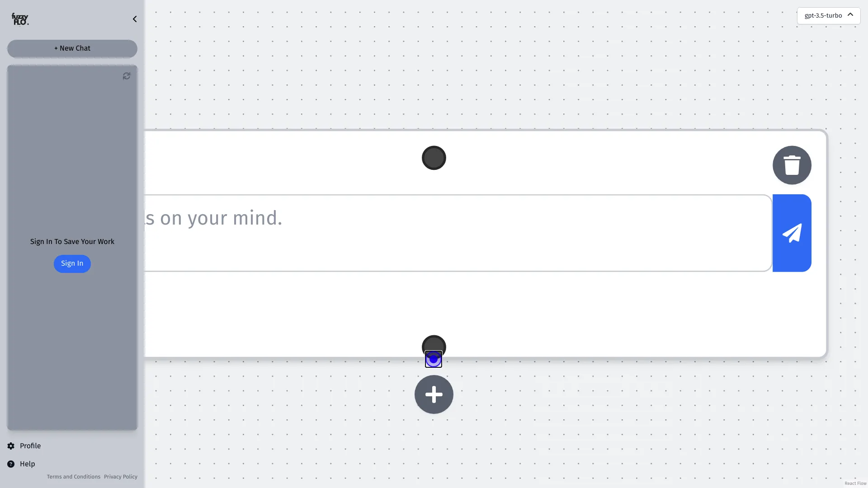Click the send message arrow icon

792,232
